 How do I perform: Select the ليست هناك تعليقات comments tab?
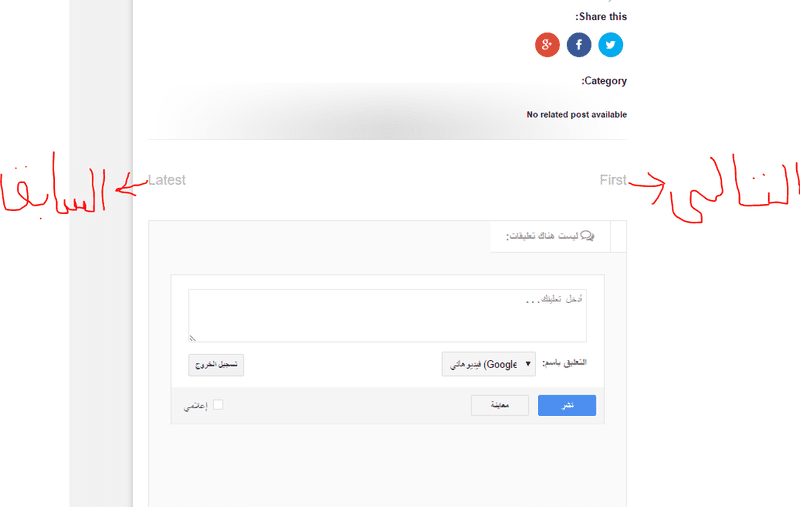(x=549, y=236)
